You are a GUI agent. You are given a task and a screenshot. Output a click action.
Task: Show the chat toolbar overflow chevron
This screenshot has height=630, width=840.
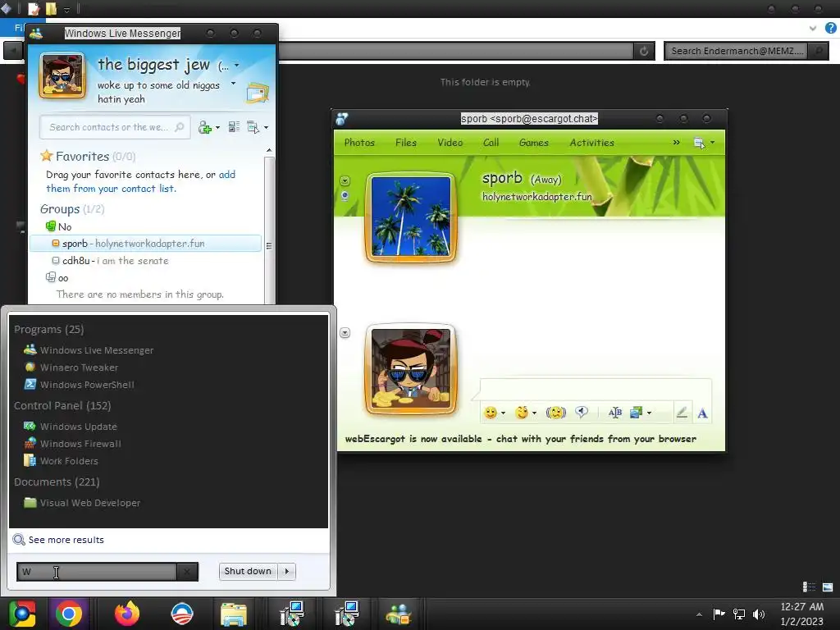click(x=677, y=142)
